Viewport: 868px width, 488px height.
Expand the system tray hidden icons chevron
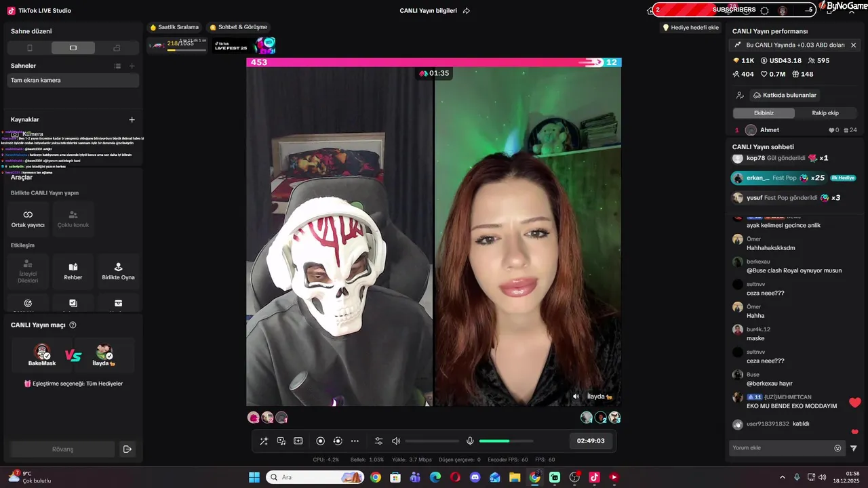click(782, 477)
